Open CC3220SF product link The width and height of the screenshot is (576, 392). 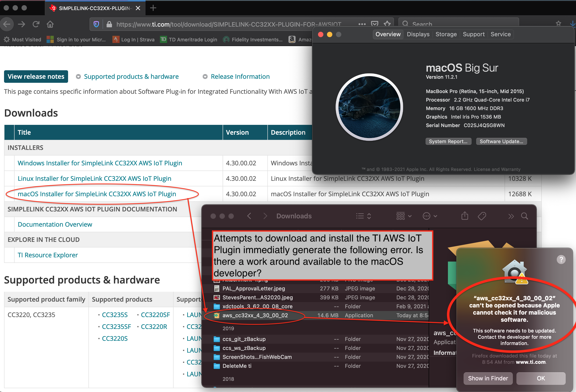(x=155, y=315)
